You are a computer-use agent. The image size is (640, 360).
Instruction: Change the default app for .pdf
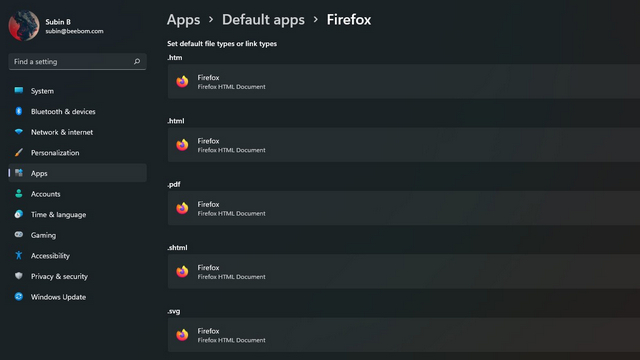(x=404, y=208)
